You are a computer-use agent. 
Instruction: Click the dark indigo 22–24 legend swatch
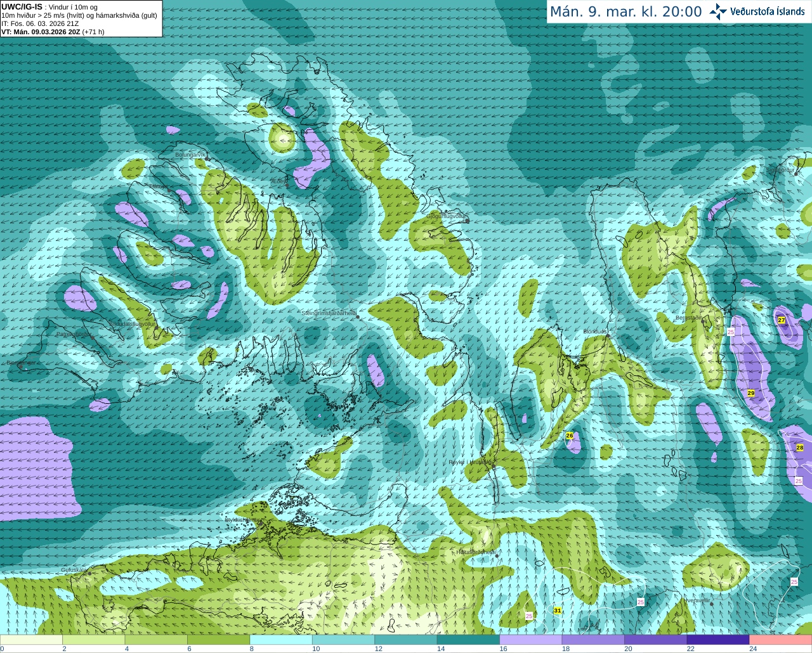click(x=719, y=640)
